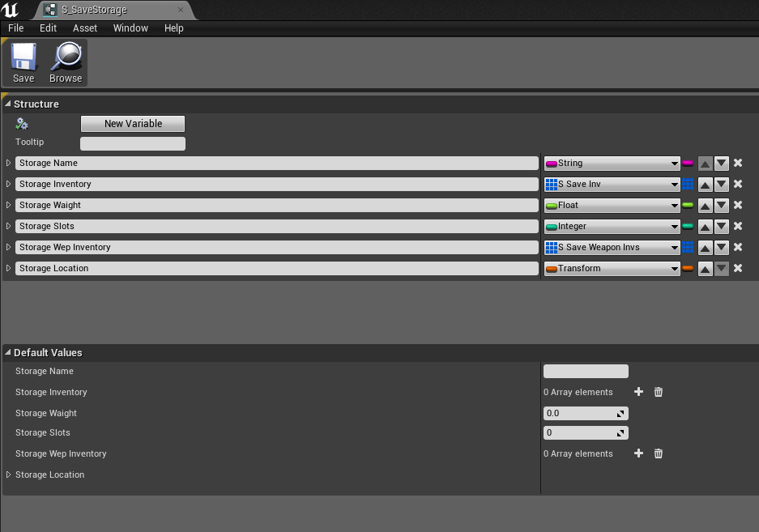759x532 pixels.
Task: Toggle container type for Storage Location
Action: (688, 268)
